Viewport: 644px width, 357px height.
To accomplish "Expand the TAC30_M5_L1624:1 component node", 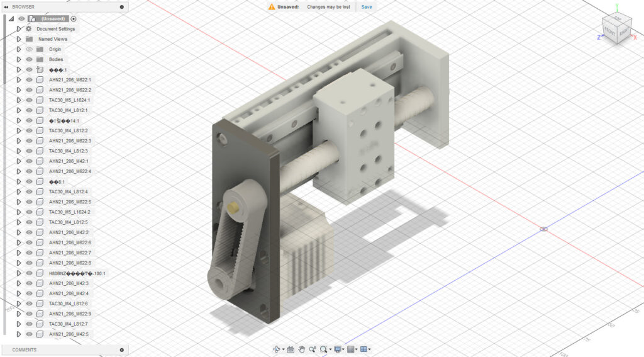I will [19, 100].
